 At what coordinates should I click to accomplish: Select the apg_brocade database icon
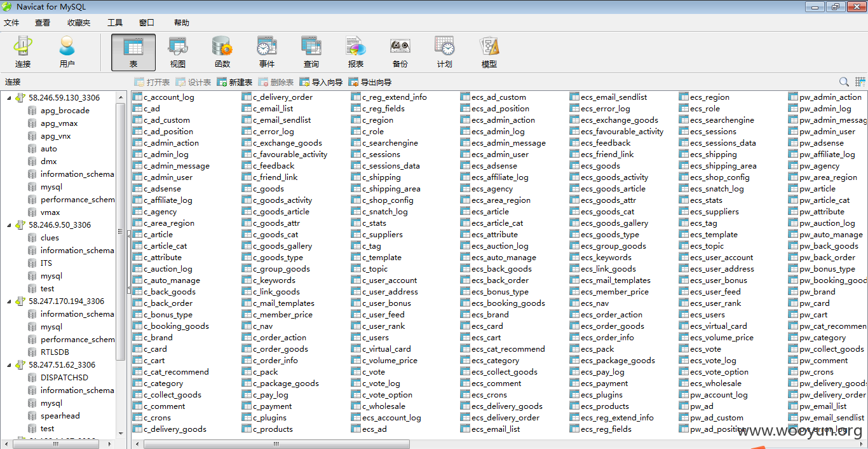point(32,111)
